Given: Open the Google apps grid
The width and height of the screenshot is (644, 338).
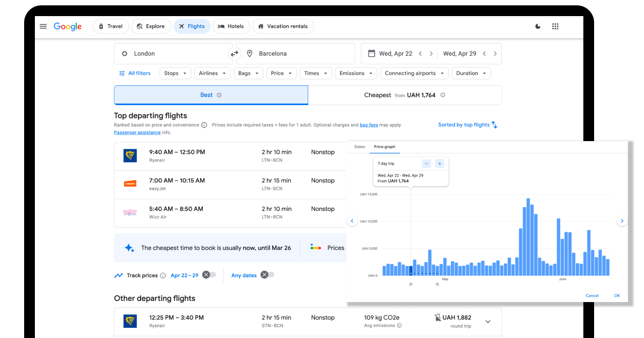Looking at the screenshot, I should point(555,26).
